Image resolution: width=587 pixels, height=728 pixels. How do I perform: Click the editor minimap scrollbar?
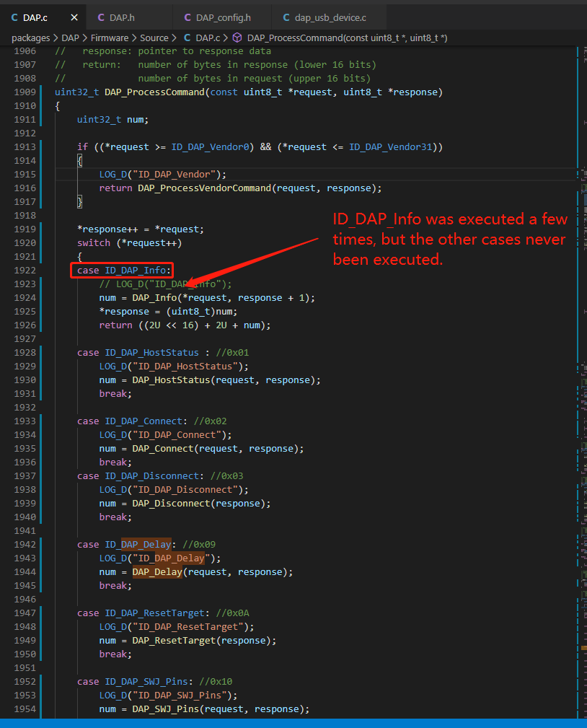[582, 381]
